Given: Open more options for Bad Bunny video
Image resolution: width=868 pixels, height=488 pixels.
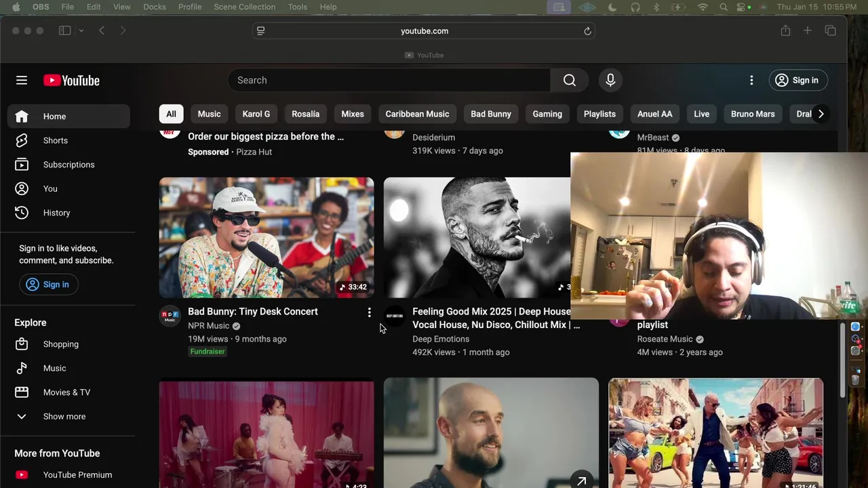Looking at the screenshot, I should [x=369, y=312].
